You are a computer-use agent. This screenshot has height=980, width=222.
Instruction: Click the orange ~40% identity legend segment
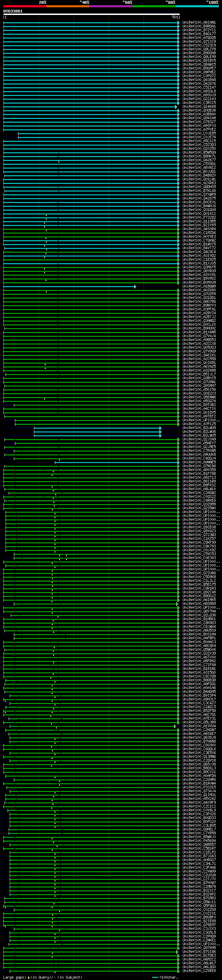pyautogui.click(x=68, y=6)
